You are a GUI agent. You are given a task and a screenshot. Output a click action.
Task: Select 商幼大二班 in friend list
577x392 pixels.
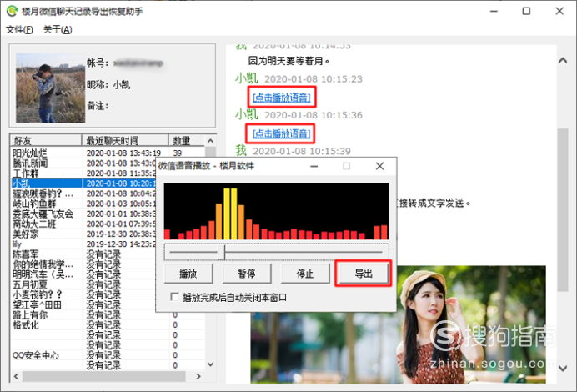pos(34,224)
